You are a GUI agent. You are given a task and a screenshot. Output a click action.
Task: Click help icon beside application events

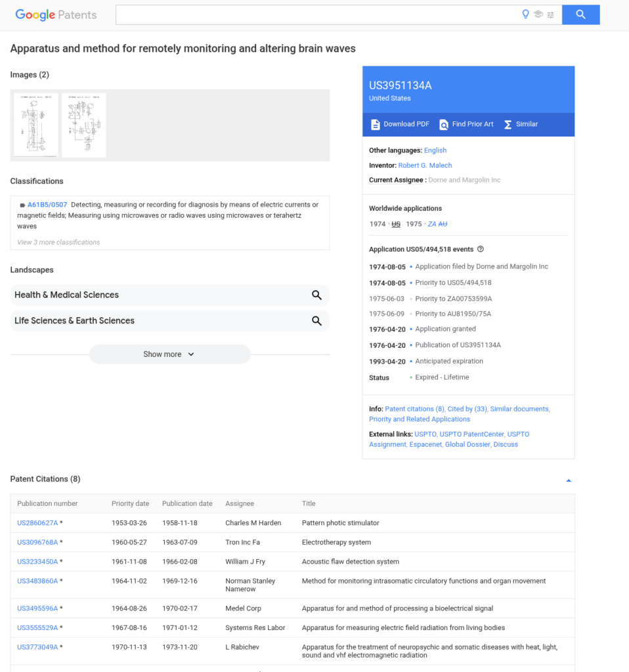coord(481,249)
